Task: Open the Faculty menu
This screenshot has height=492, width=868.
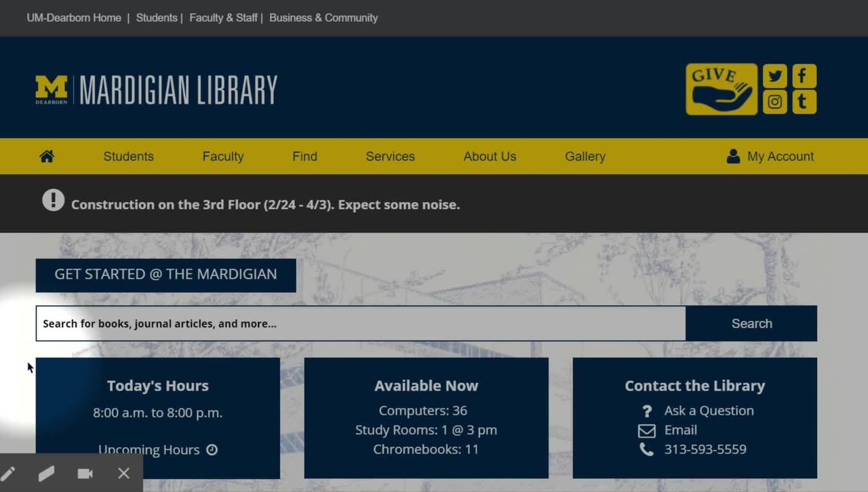Action: point(223,156)
